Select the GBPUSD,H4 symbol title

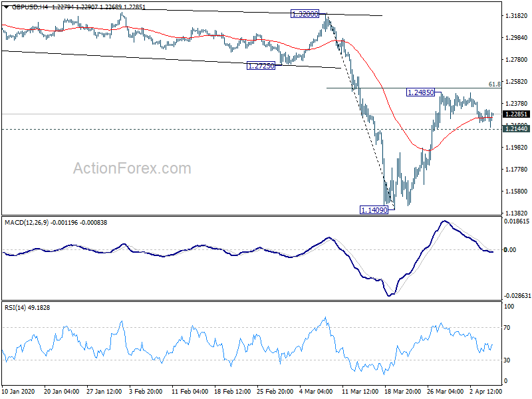click(x=30, y=7)
